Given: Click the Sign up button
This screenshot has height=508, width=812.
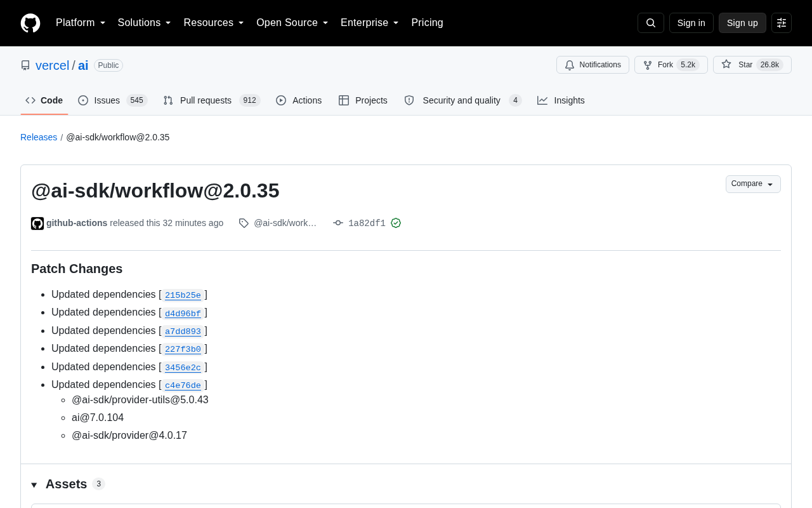Looking at the screenshot, I should [742, 23].
